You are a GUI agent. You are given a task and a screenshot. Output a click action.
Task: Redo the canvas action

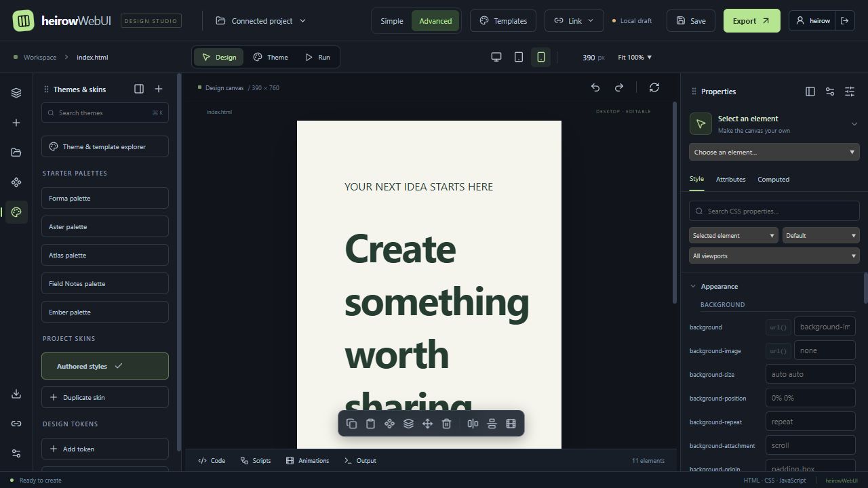pyautogui.click(x=619, y=87)
